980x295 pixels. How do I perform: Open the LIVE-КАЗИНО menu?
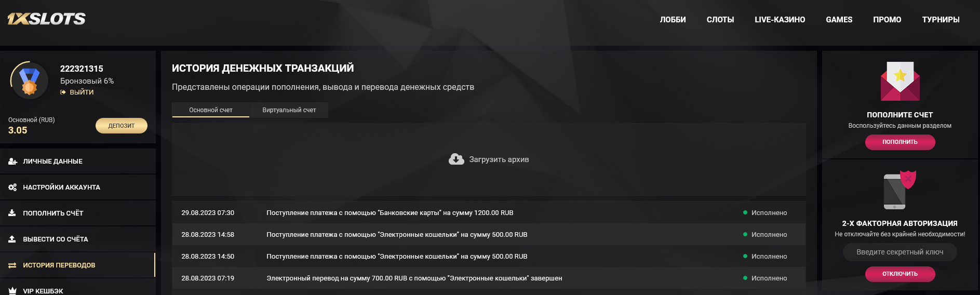point(780,20)
